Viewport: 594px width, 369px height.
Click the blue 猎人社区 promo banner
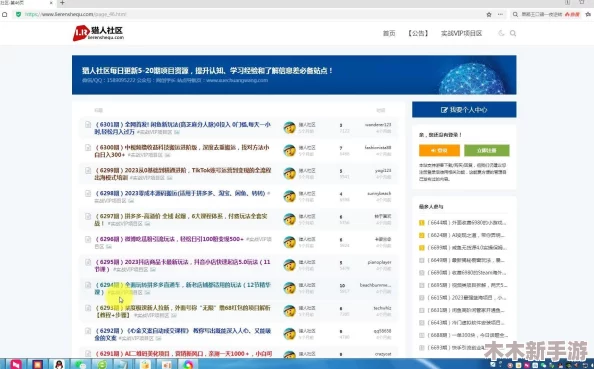(x=294, y=75)
